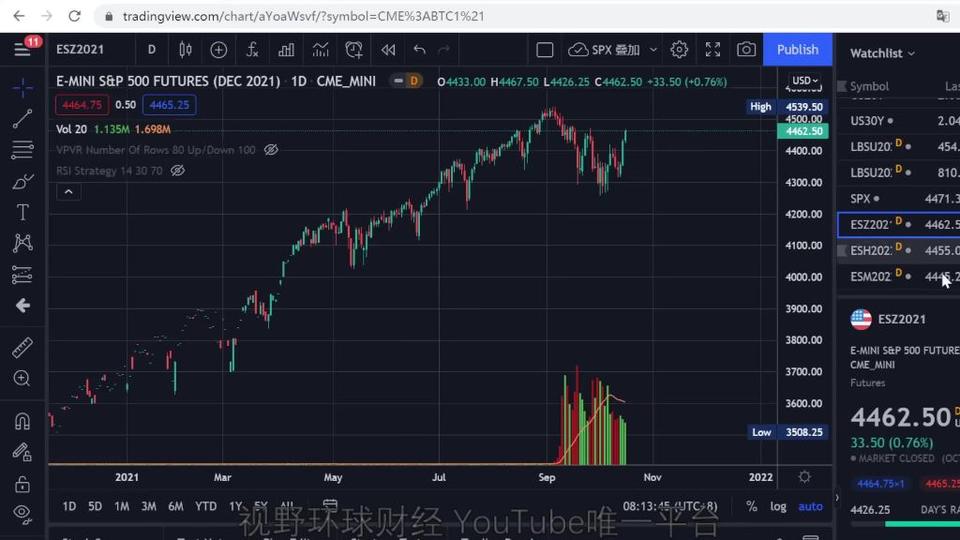Image resolution: width=960 pixels, height=540 pixels.
Task: Create a price alert
Action: click(x=354, y=50)
